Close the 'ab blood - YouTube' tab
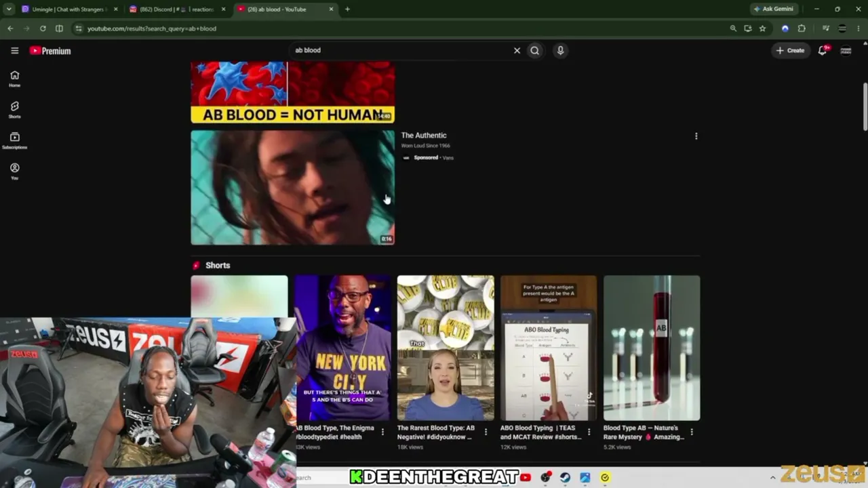Screen dimensions: 868x488 [331, 9]
